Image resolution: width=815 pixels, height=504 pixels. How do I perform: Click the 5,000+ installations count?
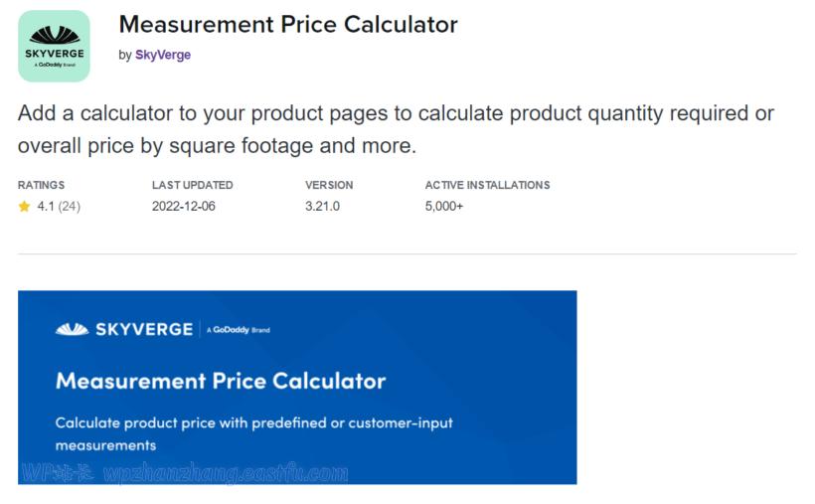[444, 207]
